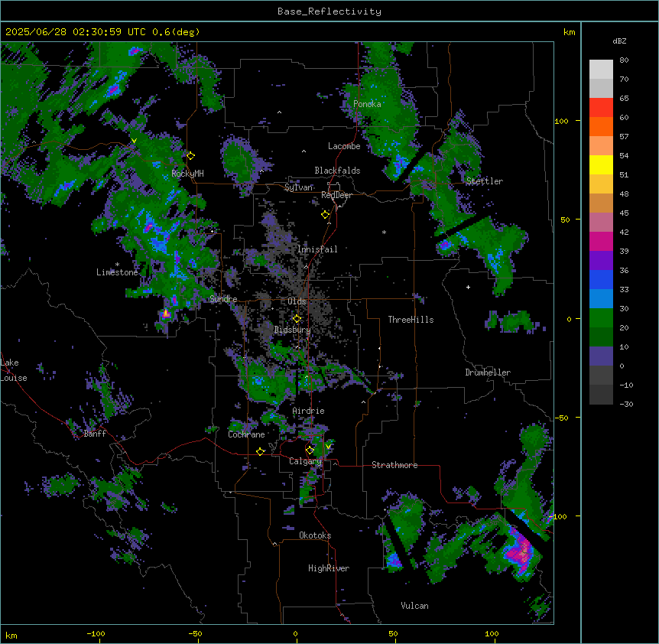Pick the red 60-65 dBZ legend color
Viewport: 659px width, 644px height.
tap(601, 107)
